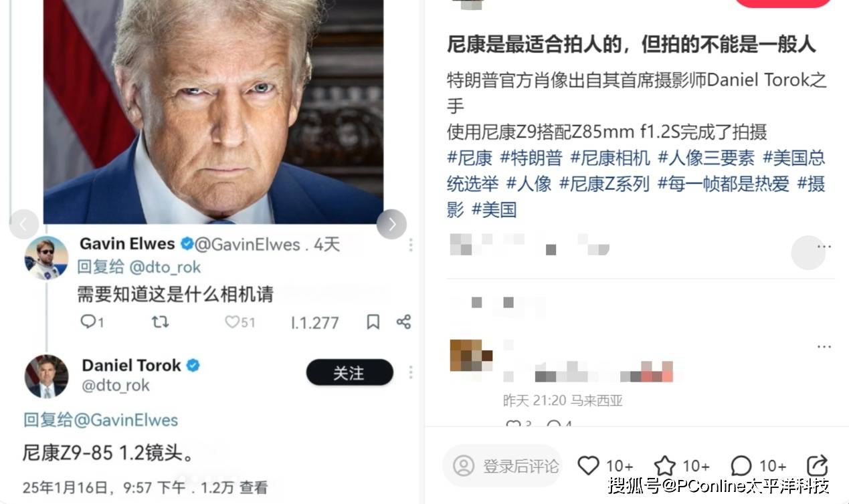Screen dimensions: 849x504
Task: Click the share icon on Gavin Elwes's tweet
Action: click(403, 322)
